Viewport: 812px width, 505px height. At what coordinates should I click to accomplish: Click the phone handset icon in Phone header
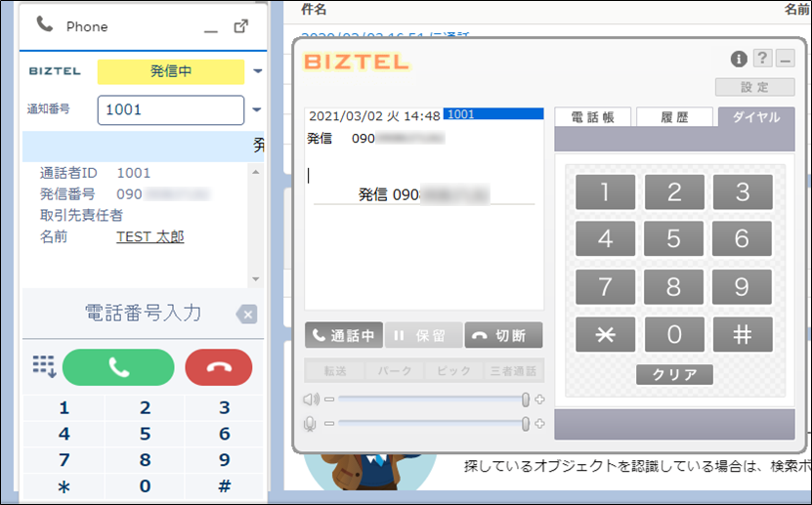(45, 23)
